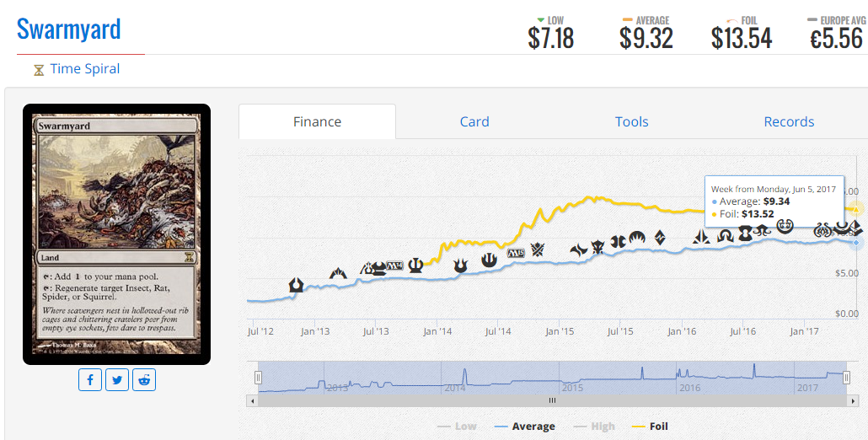The height and width of the screenshot is (440, 868).
Task: Click the Battle for Zendikar diamond symbol
Action: click(660, 238)
